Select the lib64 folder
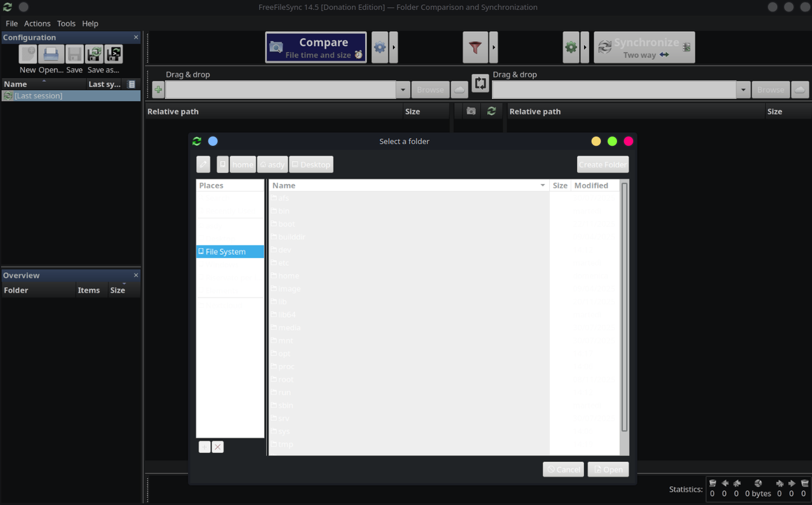The width and height of the screenshot is (812, 505). pyautogui.click(x=409, y=315)
